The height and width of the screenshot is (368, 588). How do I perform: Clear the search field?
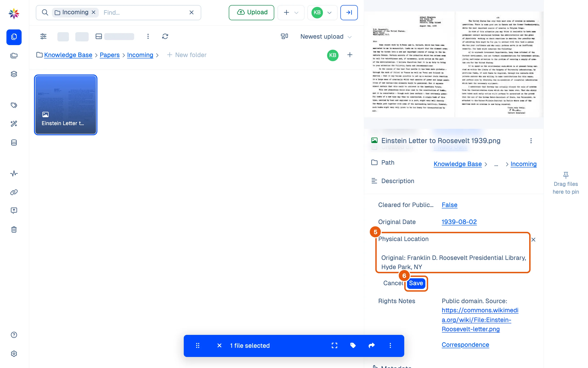coord(192,12)
